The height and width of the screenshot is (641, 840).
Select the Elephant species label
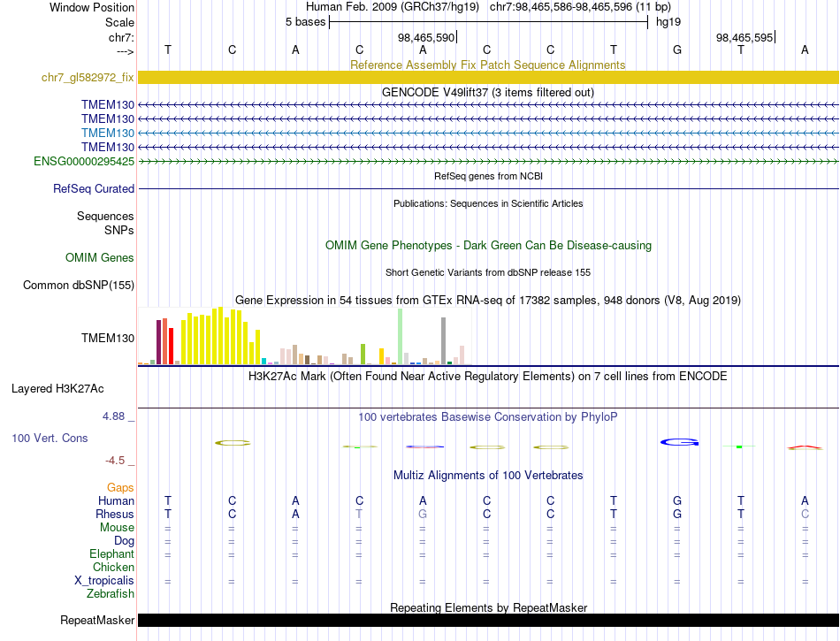pos(111,553)
